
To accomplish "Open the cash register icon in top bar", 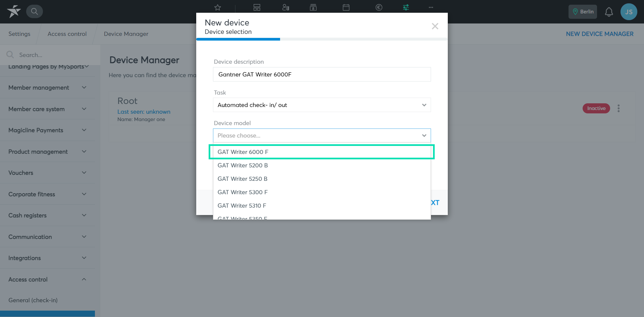I will [313, 7].
